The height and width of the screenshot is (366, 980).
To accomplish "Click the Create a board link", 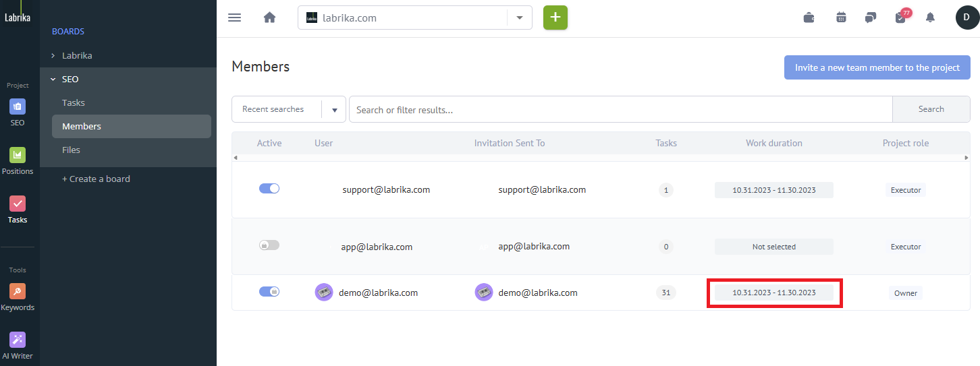I will pos(96,179).
